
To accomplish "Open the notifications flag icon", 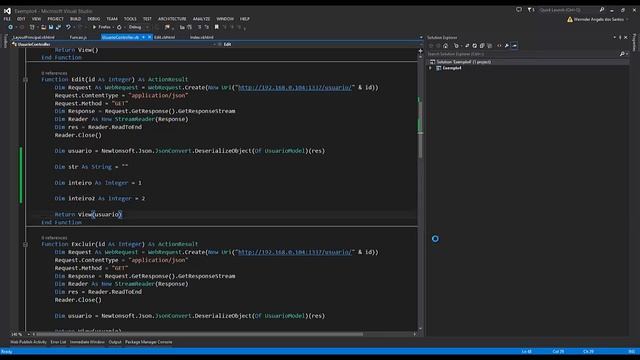I will point(530,10).
